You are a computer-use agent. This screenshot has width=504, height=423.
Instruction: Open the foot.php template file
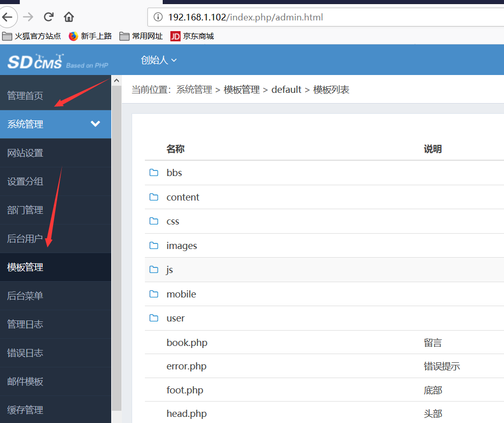(x=185, y=390)
